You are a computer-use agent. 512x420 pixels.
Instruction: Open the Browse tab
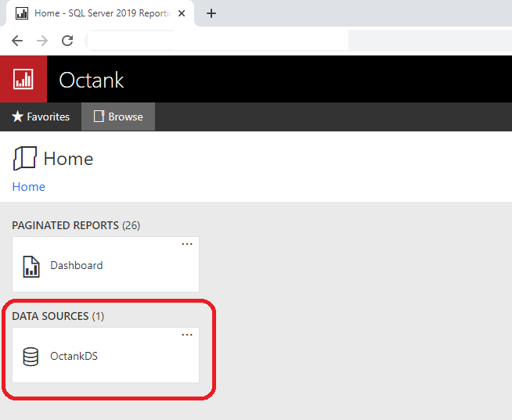118,117
